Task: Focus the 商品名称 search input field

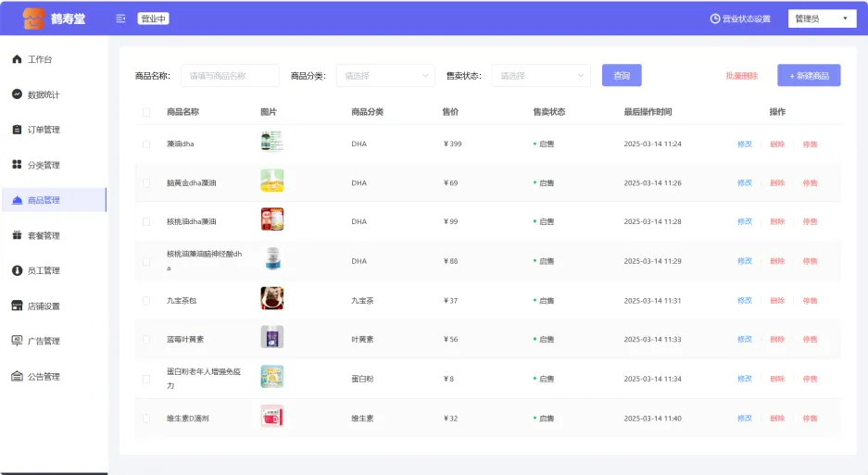Action: tap(230, 76)
